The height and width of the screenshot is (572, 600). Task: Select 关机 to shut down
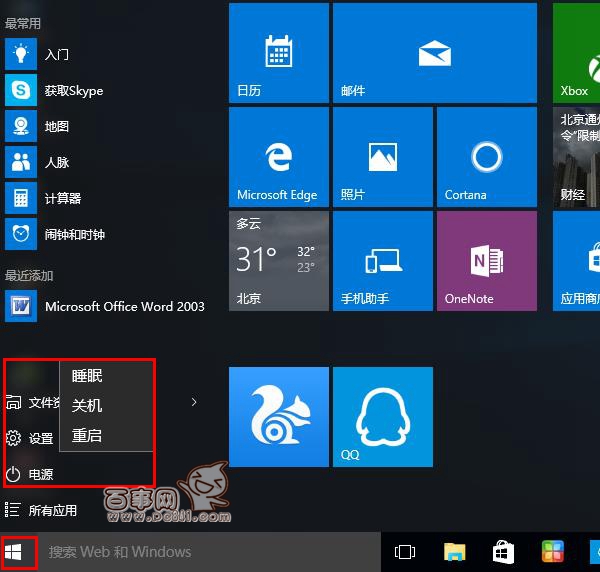pos(88,406)
